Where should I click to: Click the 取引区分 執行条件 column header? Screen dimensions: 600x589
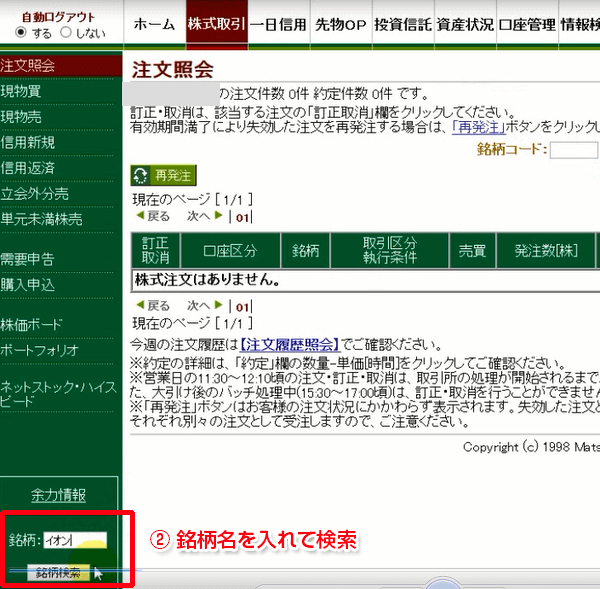[390, 250]
